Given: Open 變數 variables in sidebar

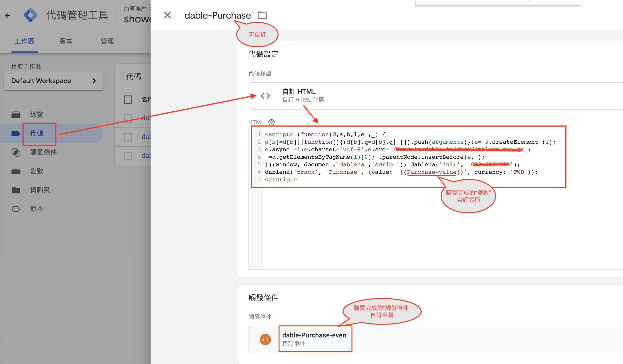Looking at the screenshot, I should 37,171.
